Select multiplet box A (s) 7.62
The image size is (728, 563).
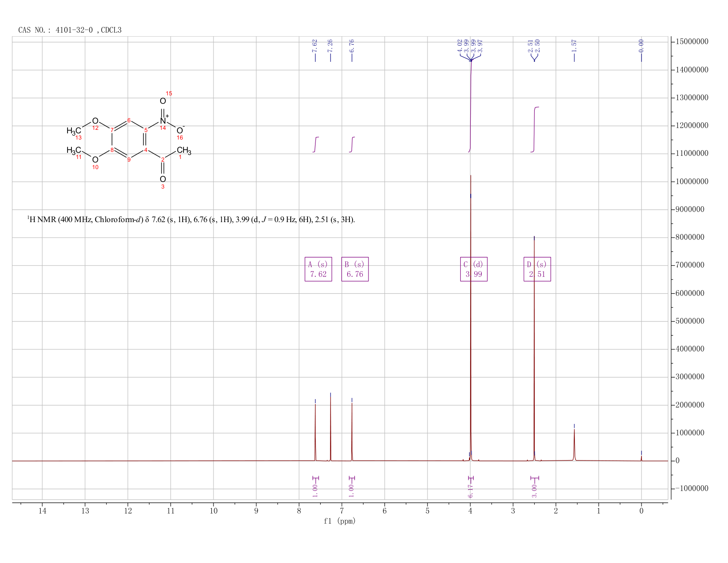click(318, 269)
